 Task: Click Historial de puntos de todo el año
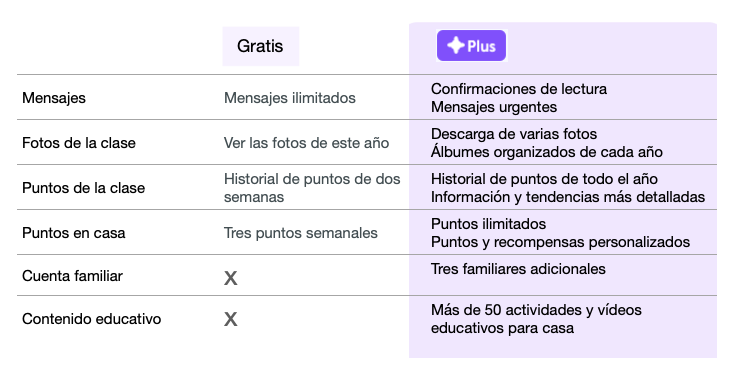click(x=544, y=179)
